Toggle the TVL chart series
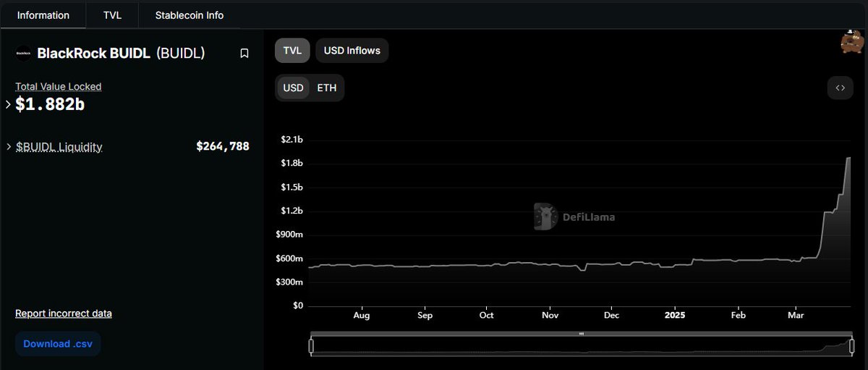This screenshot has height=370, width=868. coord(292,51)
